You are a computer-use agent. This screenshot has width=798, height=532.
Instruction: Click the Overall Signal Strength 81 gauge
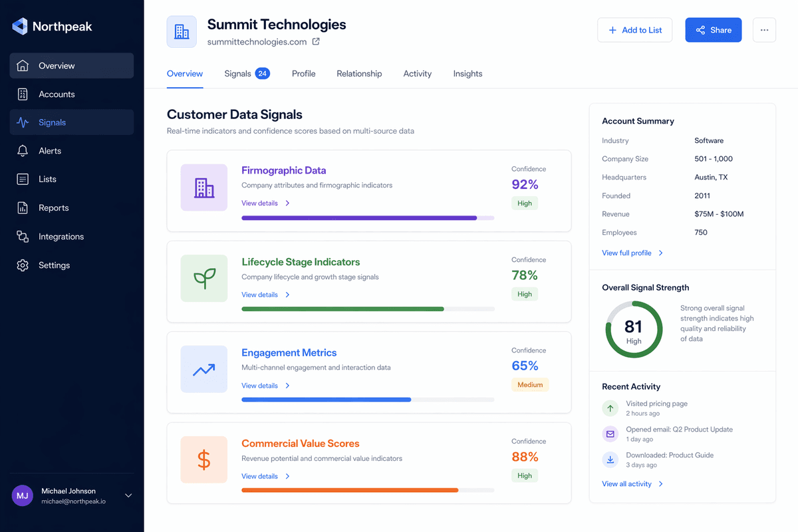(634, 330)
